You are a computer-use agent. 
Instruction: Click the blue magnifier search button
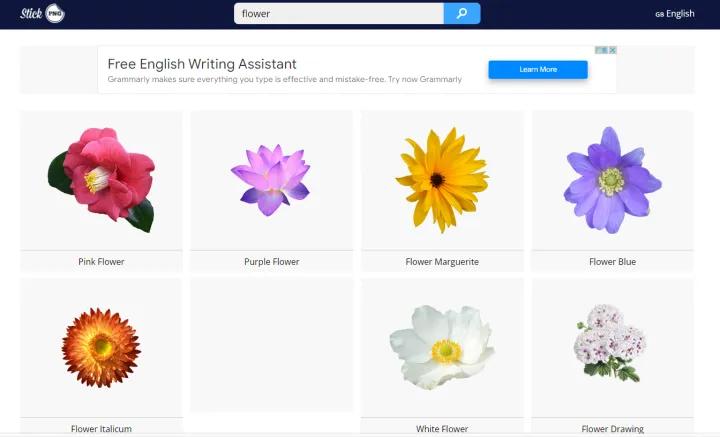click(462, 13)
